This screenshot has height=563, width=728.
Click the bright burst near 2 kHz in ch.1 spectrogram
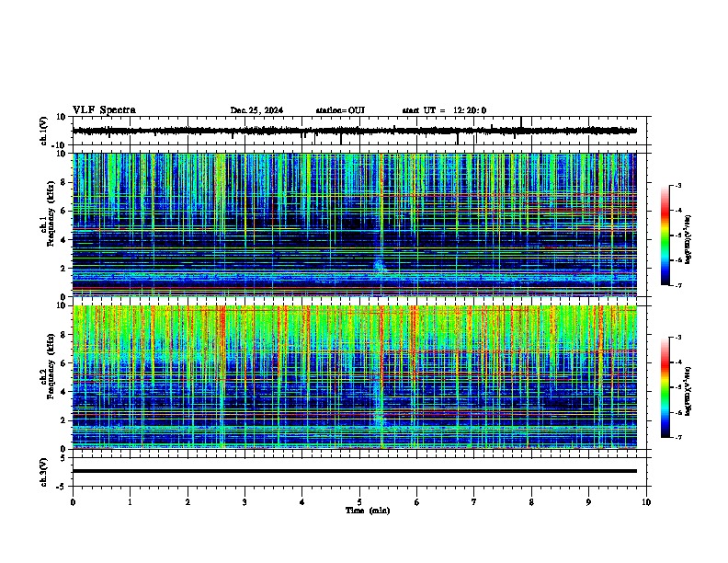(380, 266)
